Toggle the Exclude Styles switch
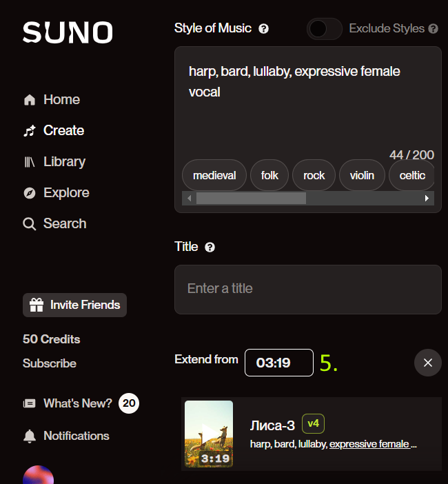Screen dimensions: 448x484 [324, 29]
